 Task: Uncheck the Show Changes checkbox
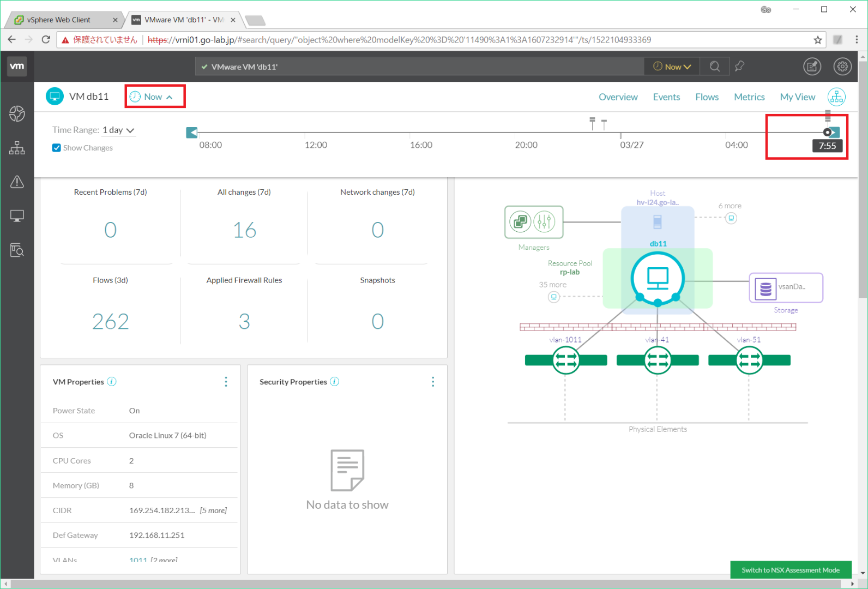point(57,148)
